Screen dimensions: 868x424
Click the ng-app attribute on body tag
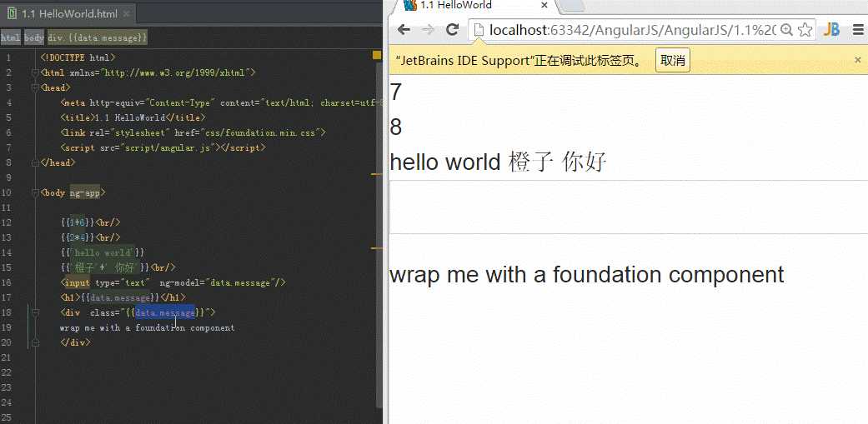84,192
